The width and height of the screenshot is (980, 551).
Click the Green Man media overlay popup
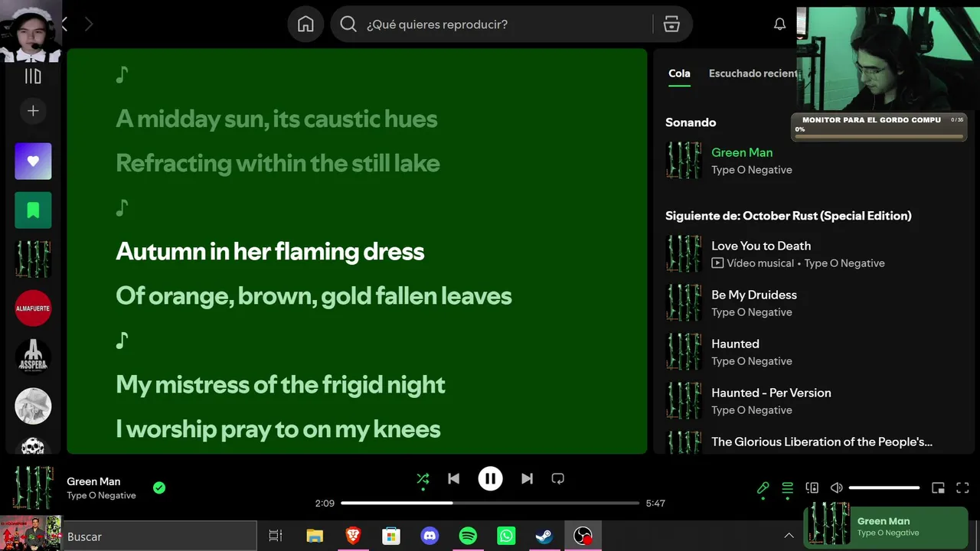tap(886, 527)
